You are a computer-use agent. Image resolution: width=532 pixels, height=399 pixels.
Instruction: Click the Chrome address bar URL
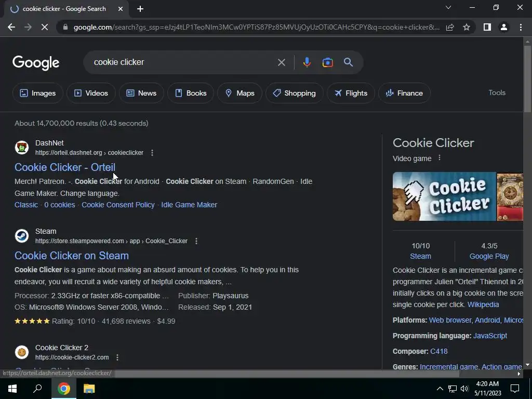tap(256, 27)
